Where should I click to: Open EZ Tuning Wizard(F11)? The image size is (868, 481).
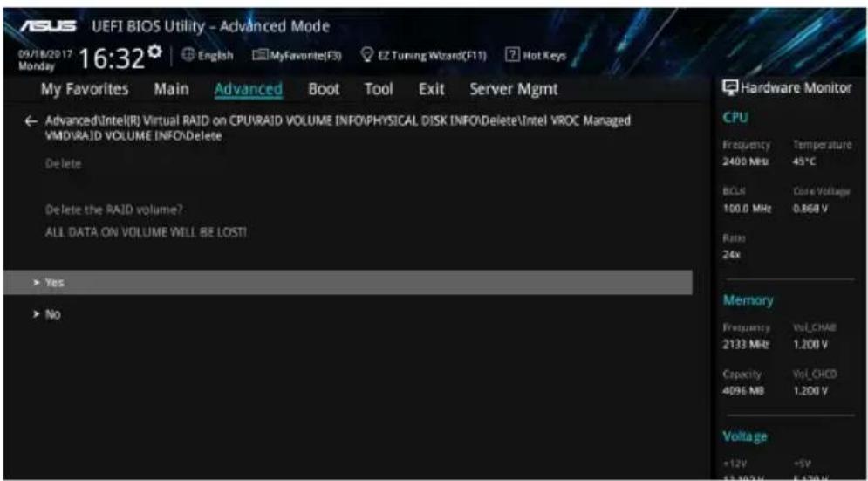(x=423, y=55)
